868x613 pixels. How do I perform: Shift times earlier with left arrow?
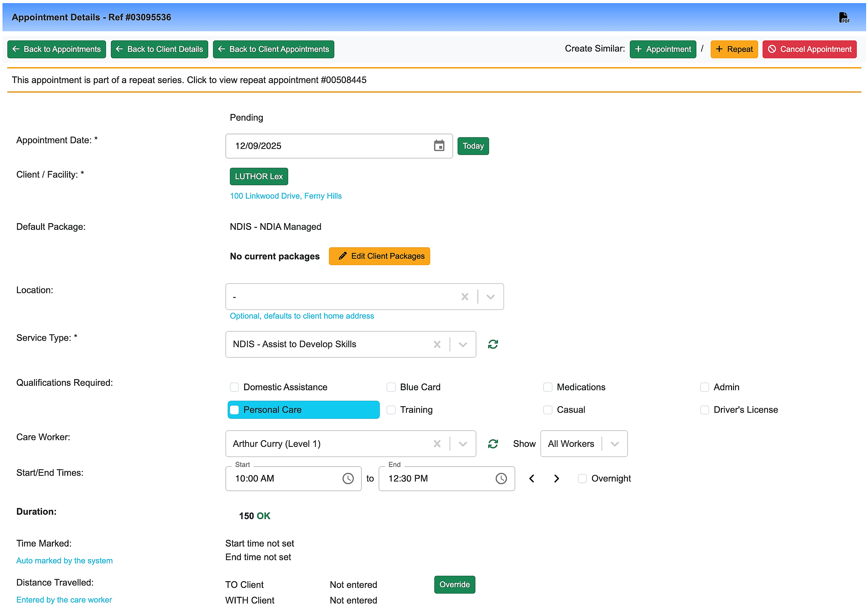[x=532, y=478]
